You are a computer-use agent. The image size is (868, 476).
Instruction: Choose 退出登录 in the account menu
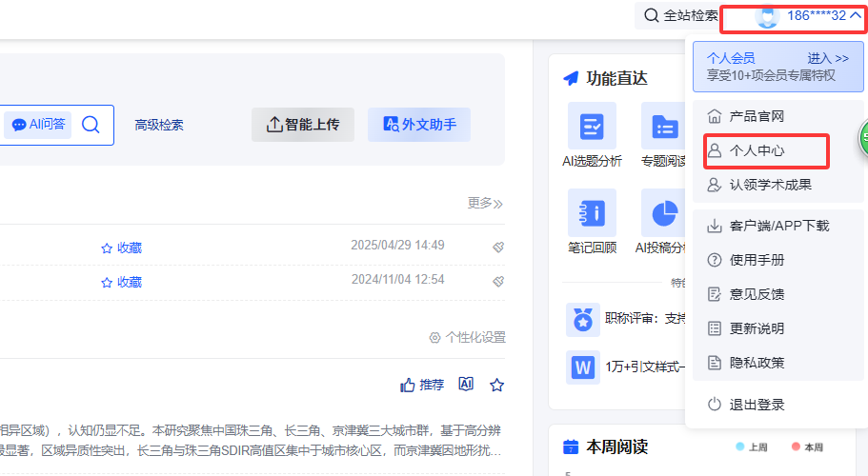(757, 405)
